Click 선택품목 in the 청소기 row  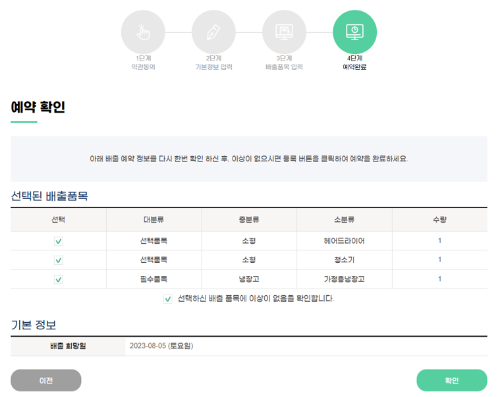click(x=154, y=260)
